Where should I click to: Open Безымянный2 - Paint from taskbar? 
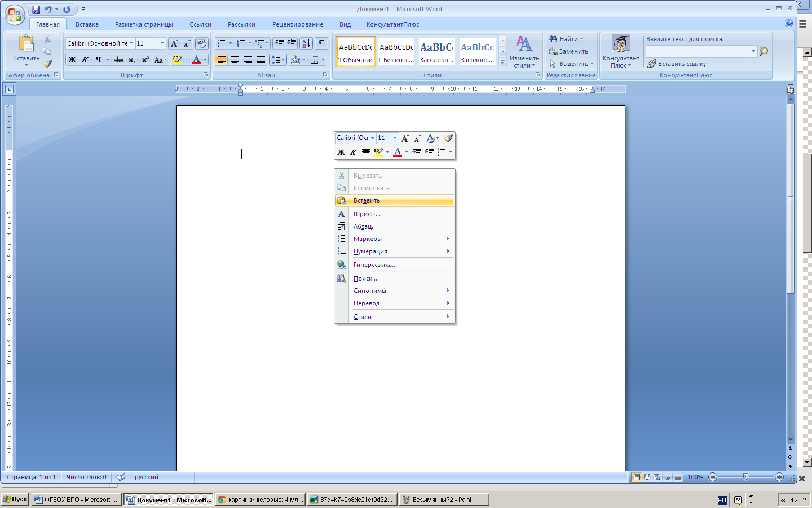tap(444, 500)
